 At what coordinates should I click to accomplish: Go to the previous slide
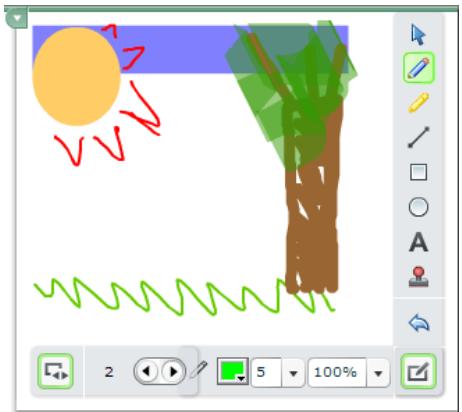(x=147, y=371)
